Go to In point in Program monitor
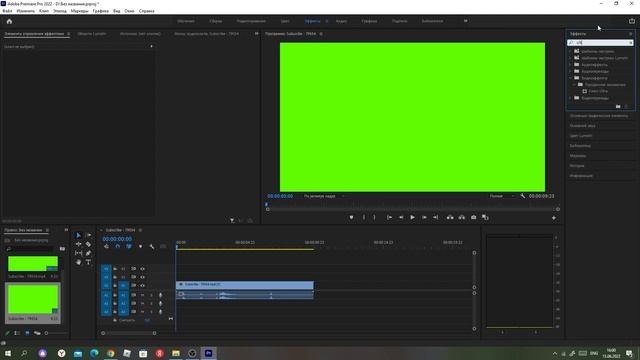Image resolution: width=640 pixels, height=360 pixels. click(x=389, y=218)
